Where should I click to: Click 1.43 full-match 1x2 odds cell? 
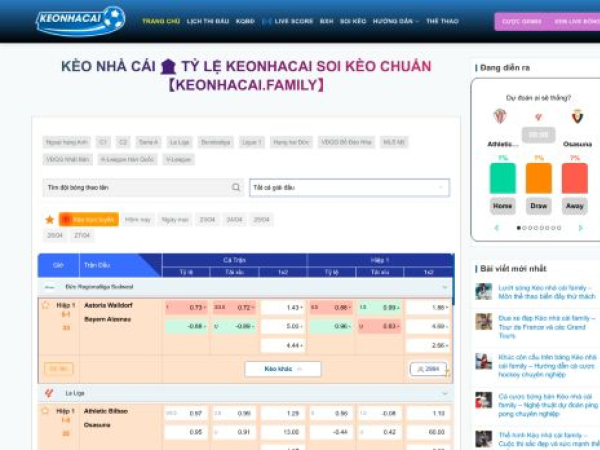pyautogui.click(x=283, y=308)
